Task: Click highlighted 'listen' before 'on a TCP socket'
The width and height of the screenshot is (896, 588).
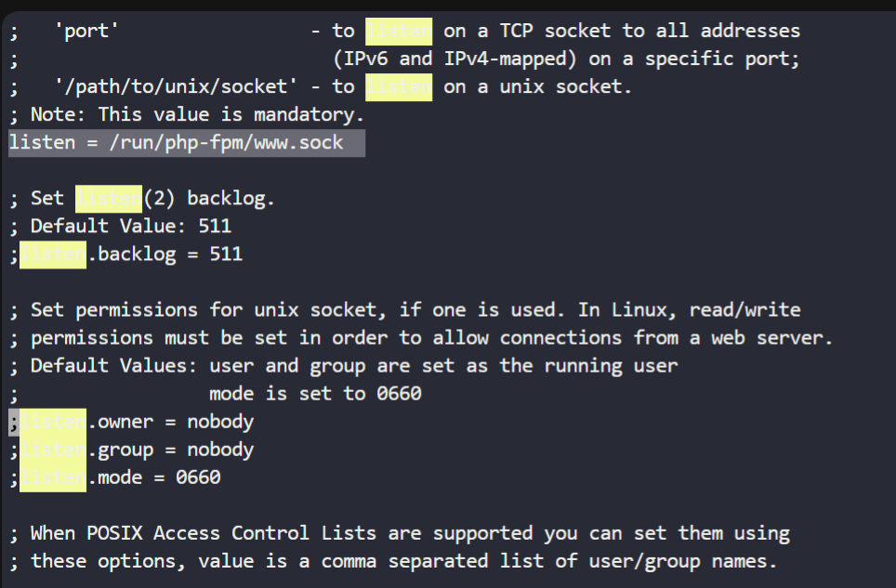Action: [x=399, y=32]
